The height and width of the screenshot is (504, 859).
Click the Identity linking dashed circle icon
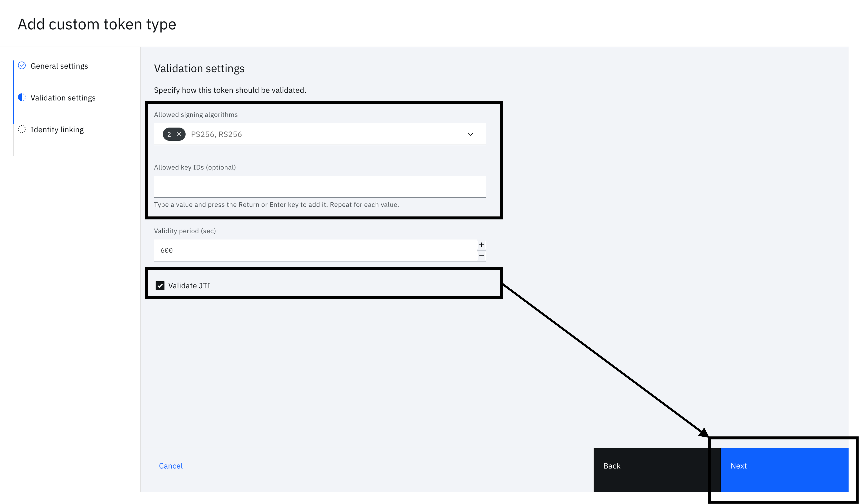[22, 129]
